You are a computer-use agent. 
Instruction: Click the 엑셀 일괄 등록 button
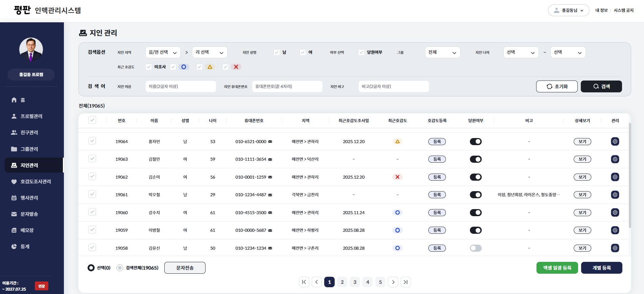click(x=557, y=268)
